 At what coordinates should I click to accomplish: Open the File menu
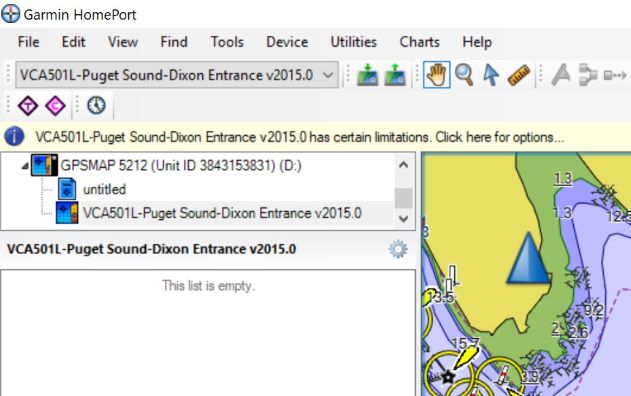[x=28, y=42]
